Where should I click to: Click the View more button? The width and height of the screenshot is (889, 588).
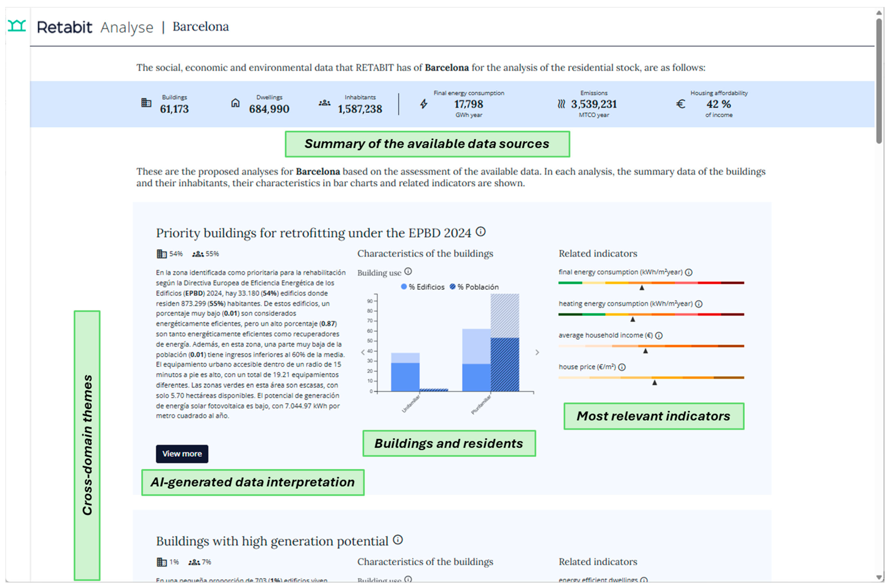182,454
